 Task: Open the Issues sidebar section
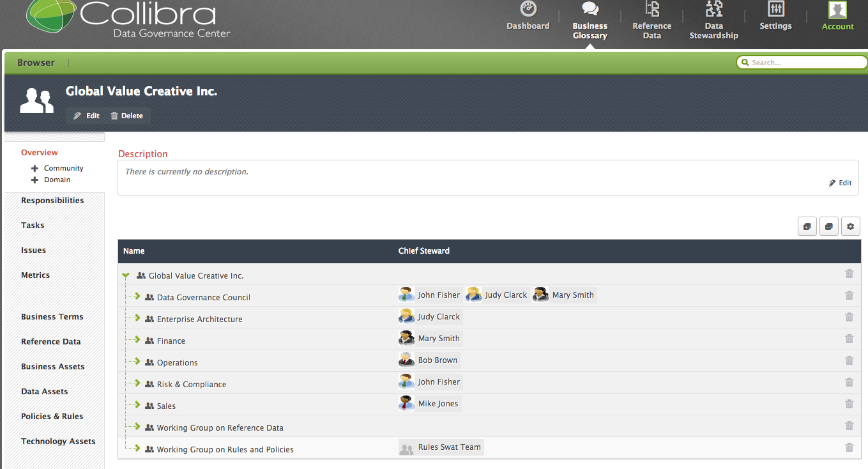pos(33,250)
